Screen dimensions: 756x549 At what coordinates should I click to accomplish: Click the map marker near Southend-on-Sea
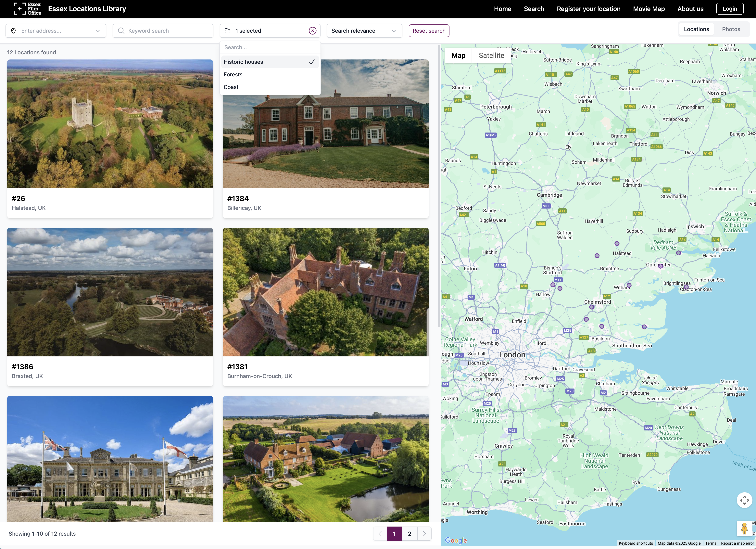tap(644, 327)
